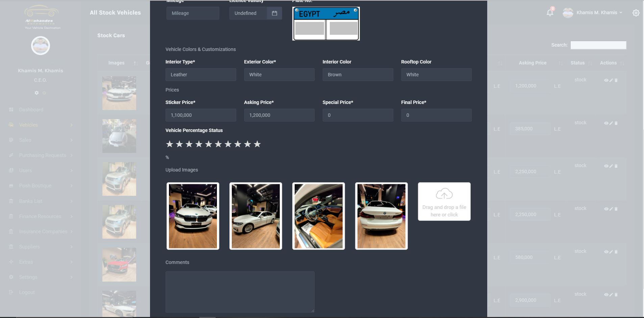
Task: Sort by the Actions column arrows
Action: click(x=622, y=63)
